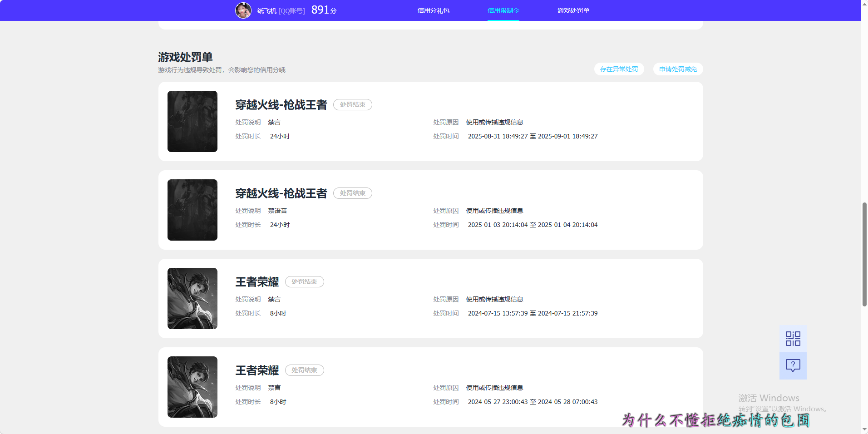
Task: Click the time range 2025-01-03 20:14:04 至 2025-01-04
Action: (533, 225)
